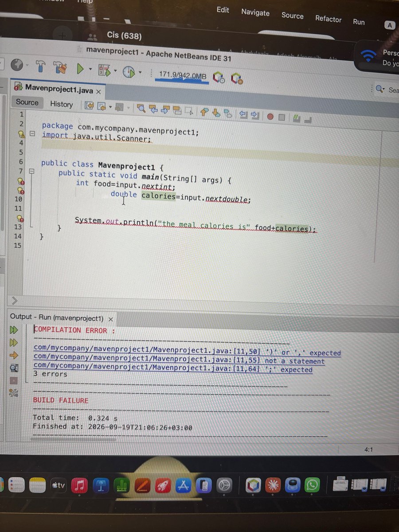Click the error hint bulb beside System.out.println line
Image resolution: width=399 pixels, height=532 pixels.
click(x=20, y=218)
